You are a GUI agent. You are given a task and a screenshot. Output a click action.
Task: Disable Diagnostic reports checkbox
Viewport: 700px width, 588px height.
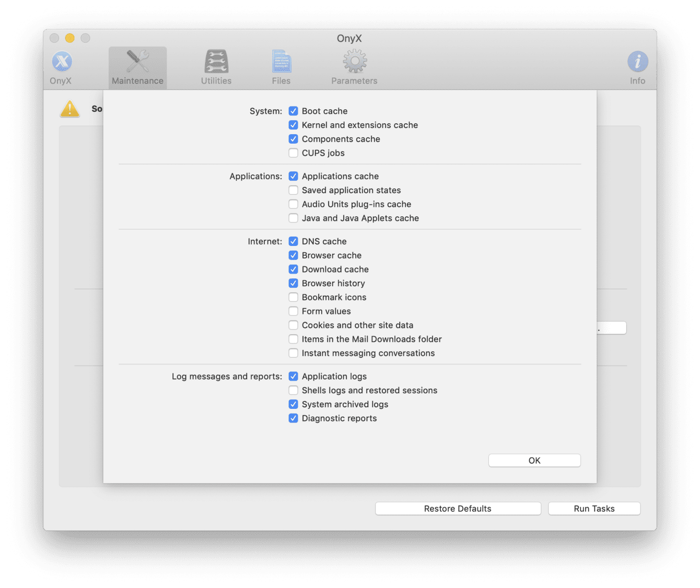(x=294, y=418)
